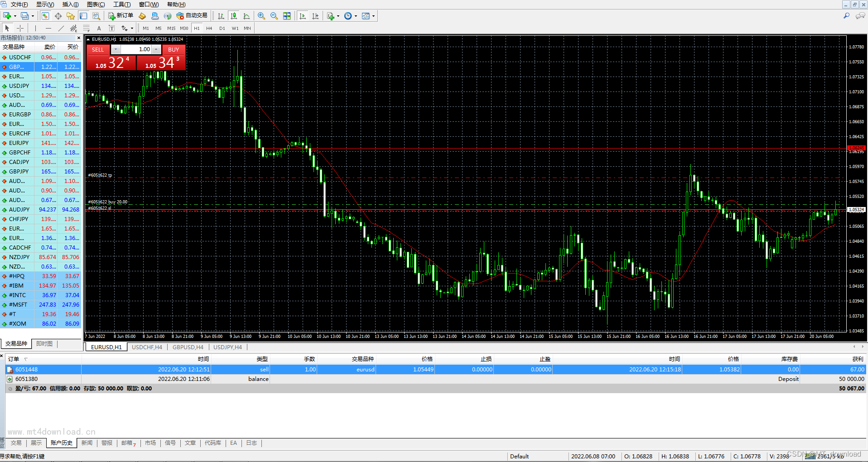Close the Market Watch panel
The height and width of the screenshot is (462, 868).
pos(79,38)
